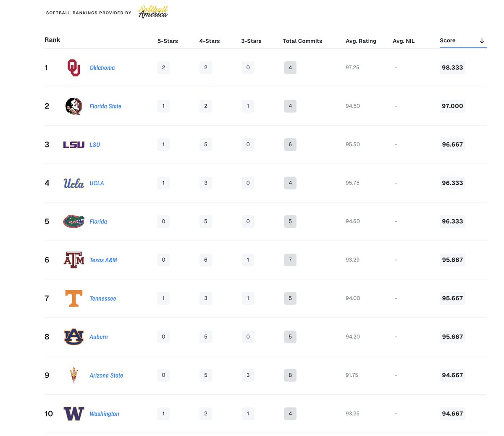Open the Oklahoma team link
Image resolution: width=504 pixels, height=436 pixels.
coord(102,68)
